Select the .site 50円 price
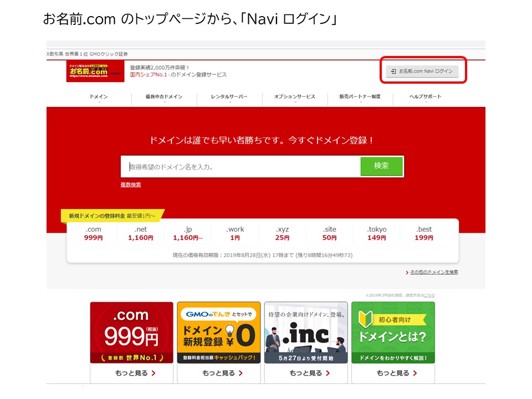 (329, 233)
